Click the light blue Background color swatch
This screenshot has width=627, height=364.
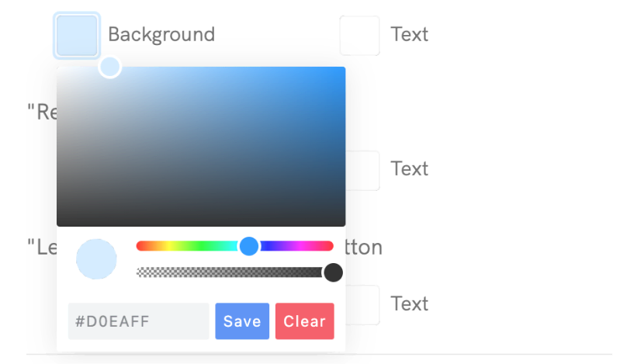tap(77, 36)
